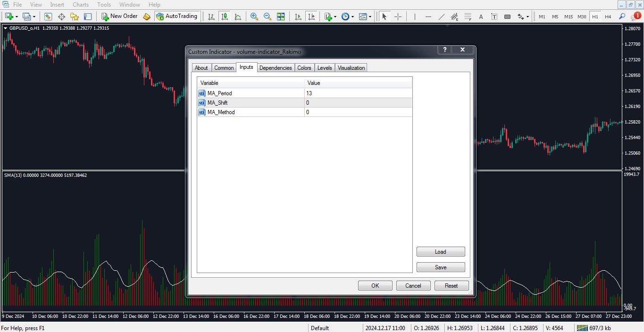This screenshot has width=644, height=332.
Task: Select the equidistant channel tool
Action: click(454, 17)
